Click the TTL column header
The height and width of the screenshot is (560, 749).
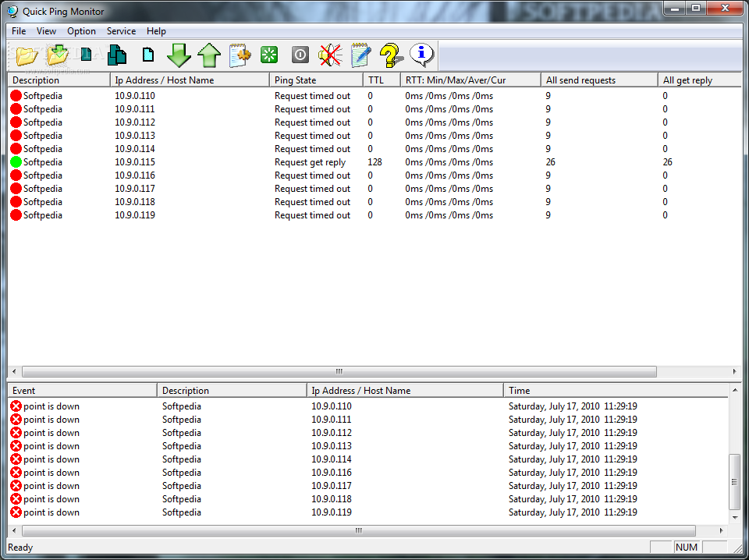[x=382, y=80]
